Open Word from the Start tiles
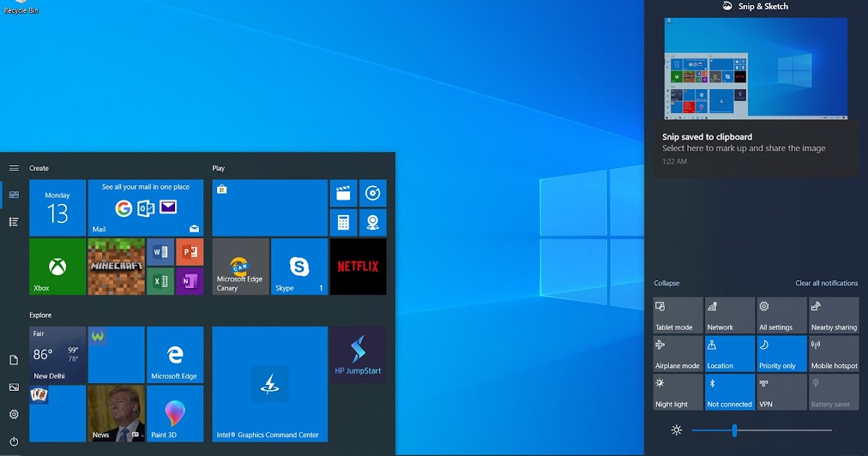 click(161, 252)
